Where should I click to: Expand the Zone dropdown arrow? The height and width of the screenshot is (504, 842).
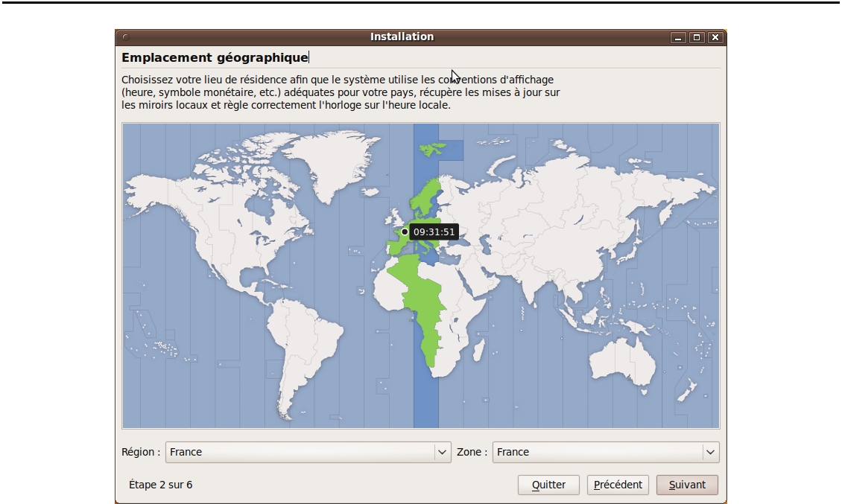point(710,452)
